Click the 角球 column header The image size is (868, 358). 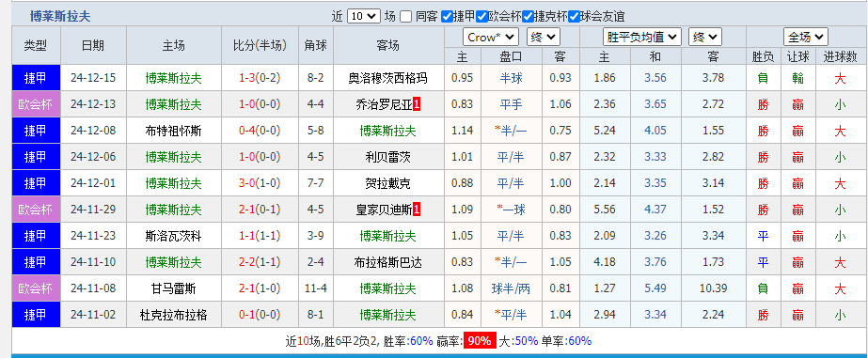[316, 45]
